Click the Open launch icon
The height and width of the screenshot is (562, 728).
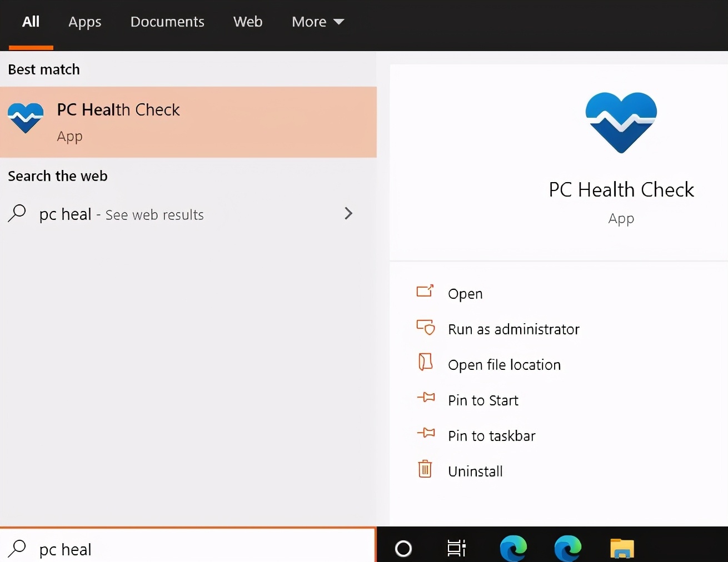point(425,291)
